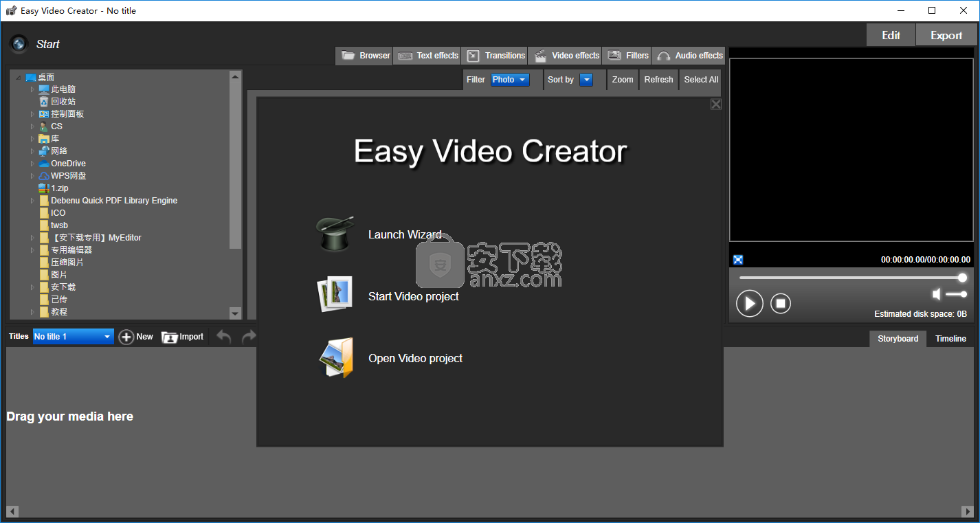The width and height of the screenshot is (980, 523).
Task: Select the 回收站 recycle bin item
Action: (x=57, y=102)
